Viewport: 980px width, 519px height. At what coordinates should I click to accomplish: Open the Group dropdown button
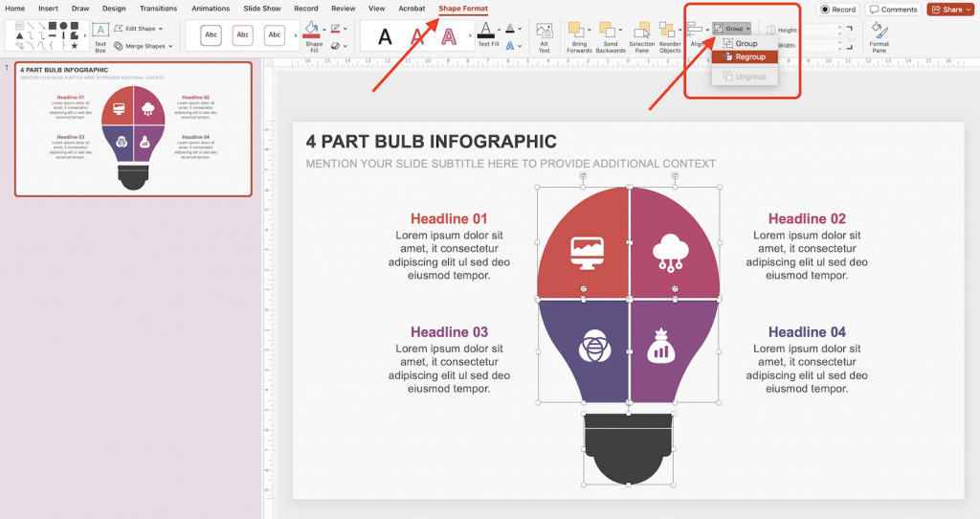coord(732,29)
